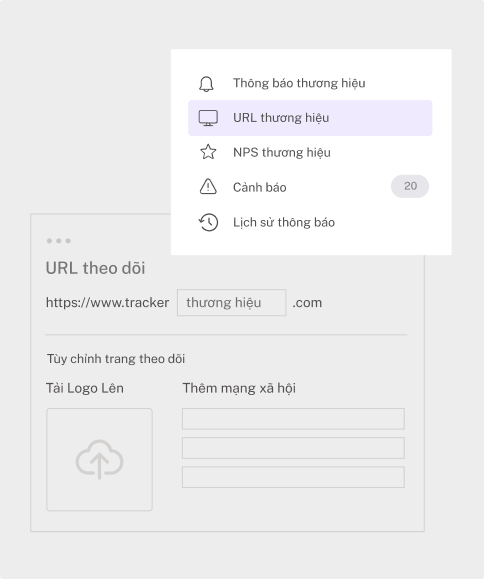Click the 20 badge next to Cảnh báo
Image resolution: width=485 pixels, height=579 pixels.
(x=410, y=186)
